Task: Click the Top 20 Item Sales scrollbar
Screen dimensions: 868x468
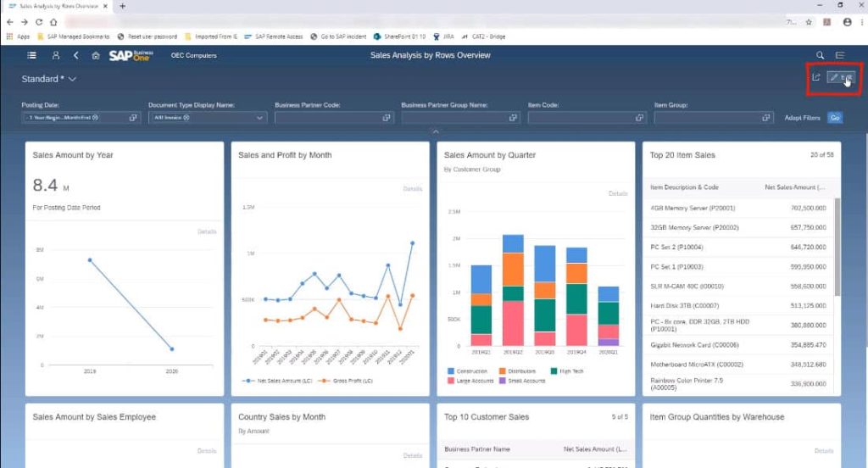Action: pos(837,247)
